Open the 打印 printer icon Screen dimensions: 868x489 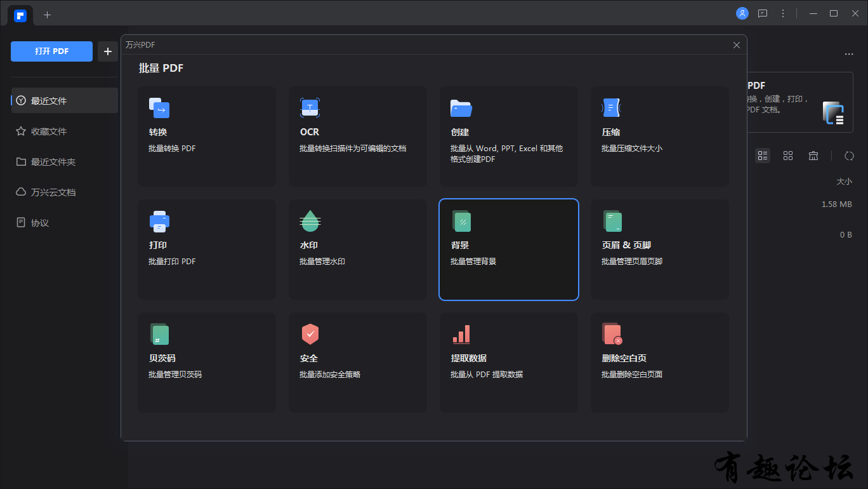tap(159, 221)
